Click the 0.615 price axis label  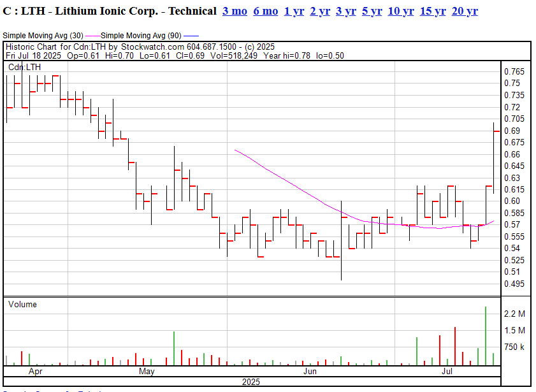click(514, 189)
